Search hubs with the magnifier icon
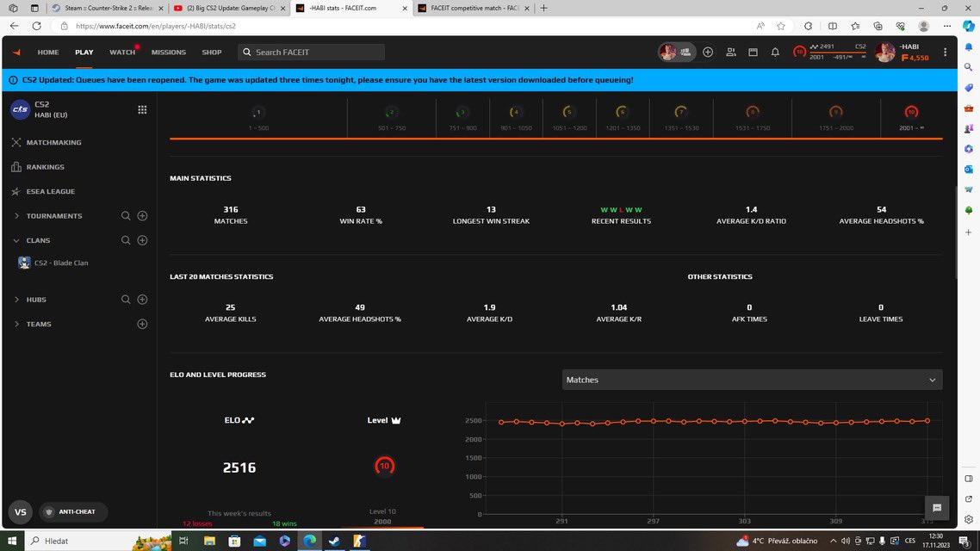This screenshot has width=980, height=551. (126, 300)
